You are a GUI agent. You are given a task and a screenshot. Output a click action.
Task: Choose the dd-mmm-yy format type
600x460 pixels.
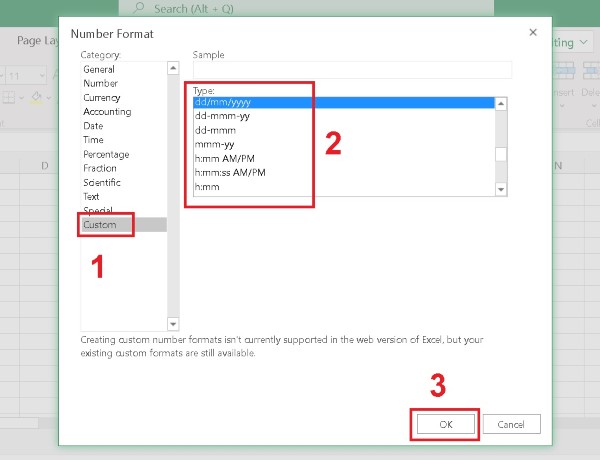tap(224, 116)
